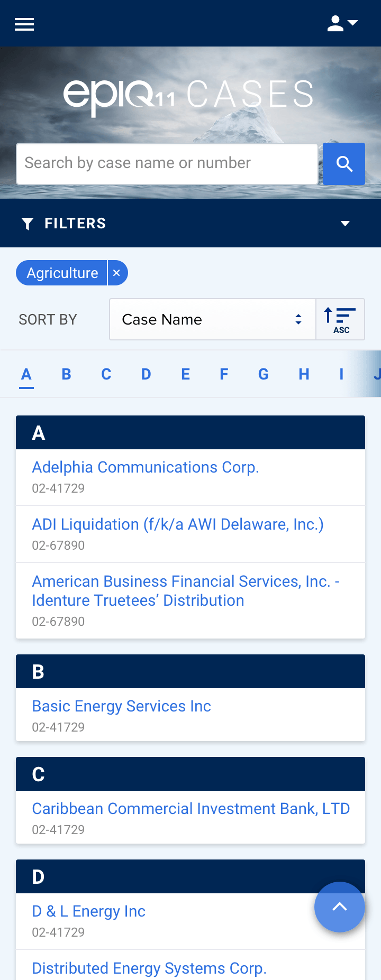381x980 pixels.
Task: Open D & L Energy Inc case
Action: tap(89, 911)
